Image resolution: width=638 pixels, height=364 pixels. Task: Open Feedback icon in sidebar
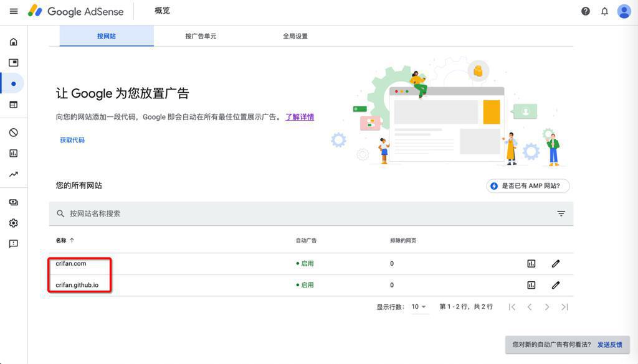[x=14, y=244]
